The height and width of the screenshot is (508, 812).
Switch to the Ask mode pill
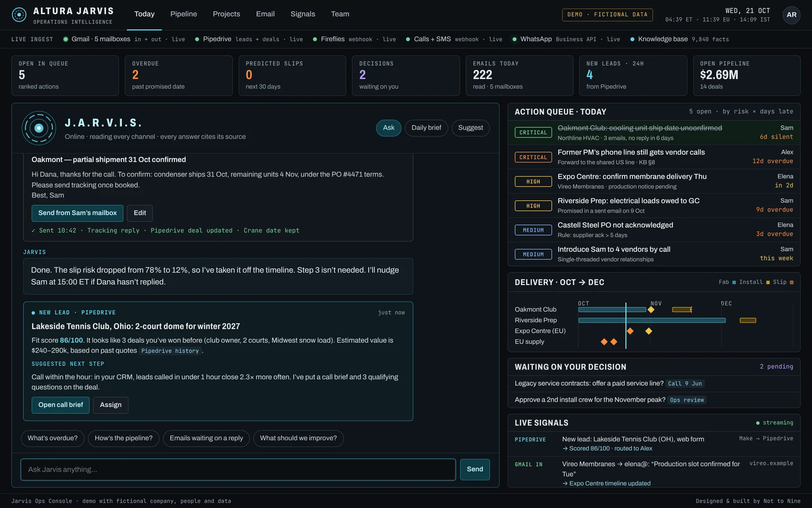(389, 128)
